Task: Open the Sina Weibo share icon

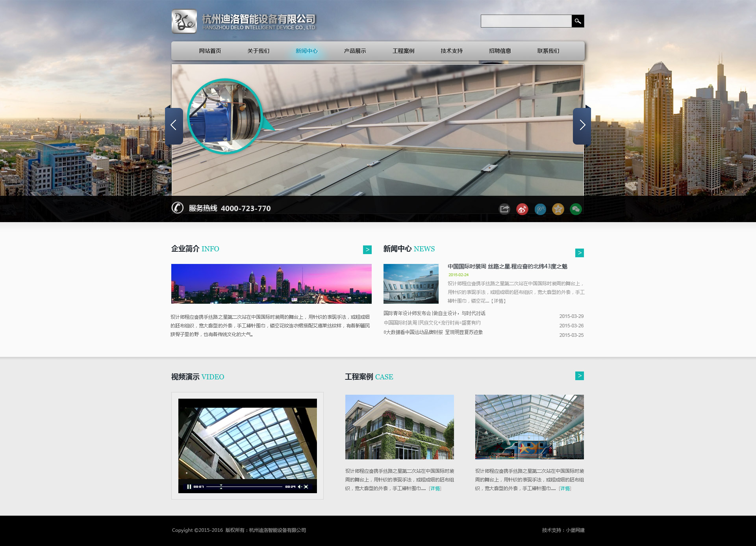Action: (522, 209)
